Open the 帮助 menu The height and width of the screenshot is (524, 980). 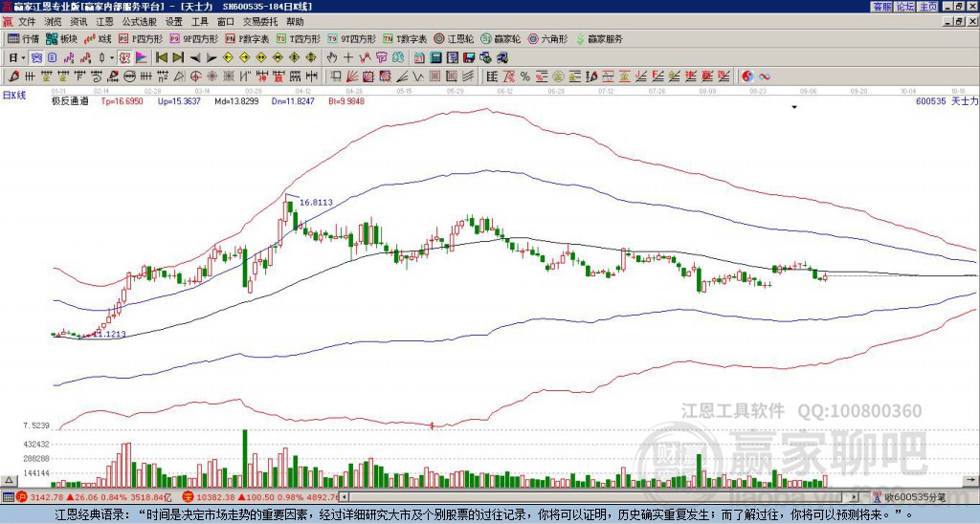pyautogui.click(x=295, y=22)
